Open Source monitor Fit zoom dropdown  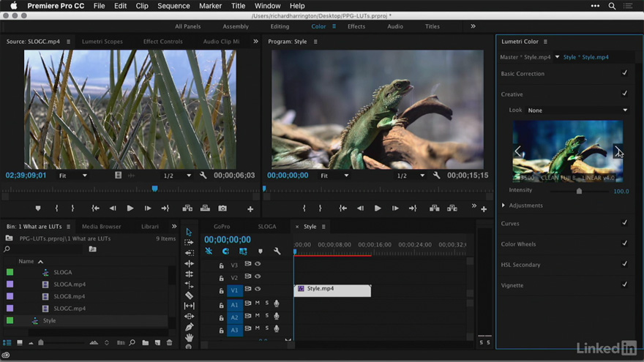point(72,176)
